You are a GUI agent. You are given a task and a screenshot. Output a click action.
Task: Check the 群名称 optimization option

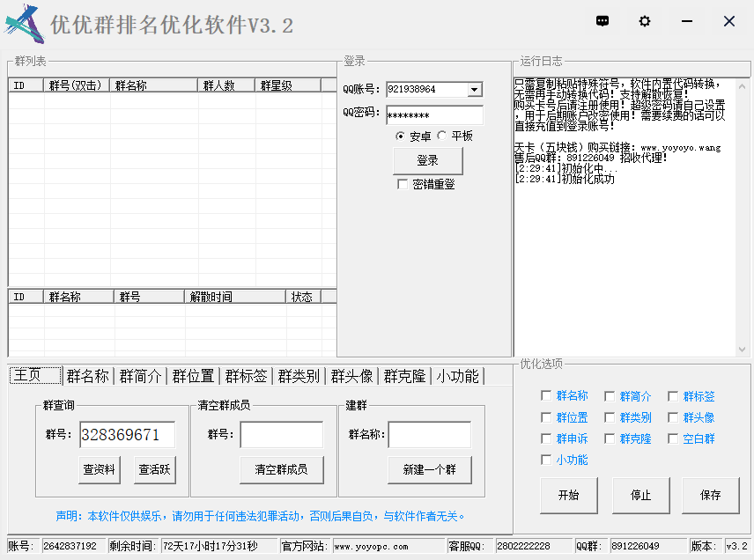tap(546, 396)
